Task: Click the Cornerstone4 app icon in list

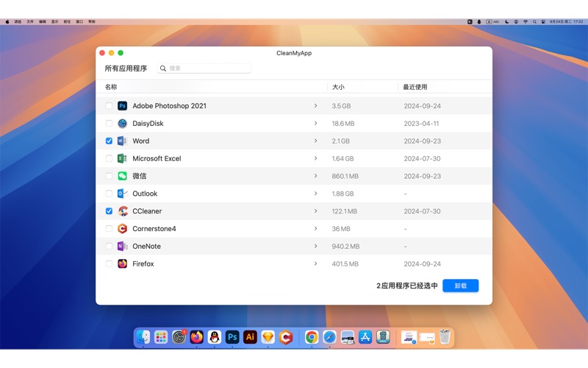Action: point(122,228)
